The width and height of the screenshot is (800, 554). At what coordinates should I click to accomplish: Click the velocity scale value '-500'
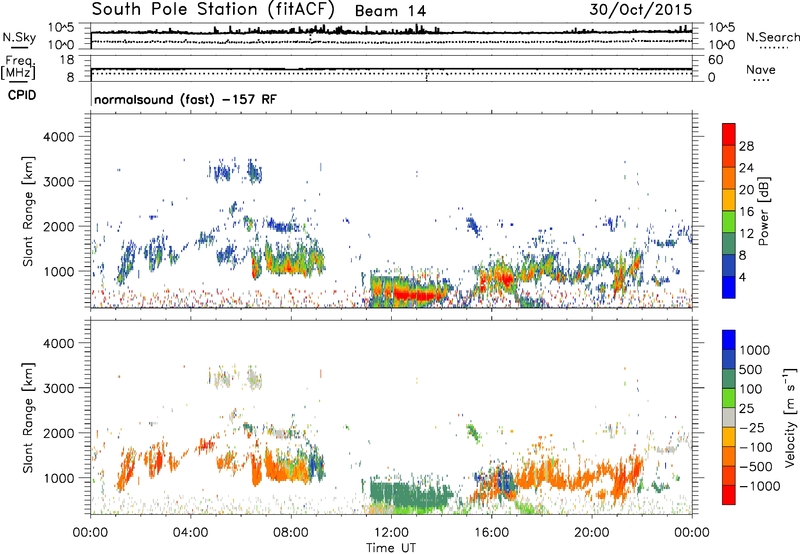pyautogui.click(x=756, y=467)
